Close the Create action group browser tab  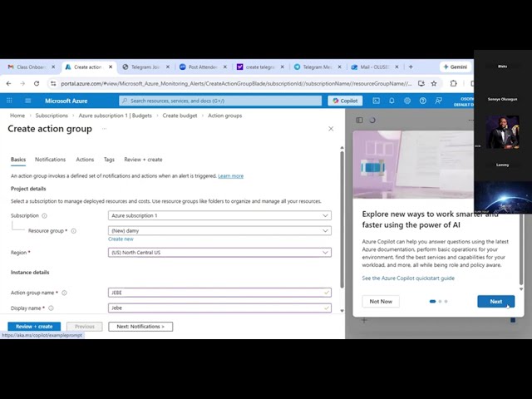click(111, 67)
